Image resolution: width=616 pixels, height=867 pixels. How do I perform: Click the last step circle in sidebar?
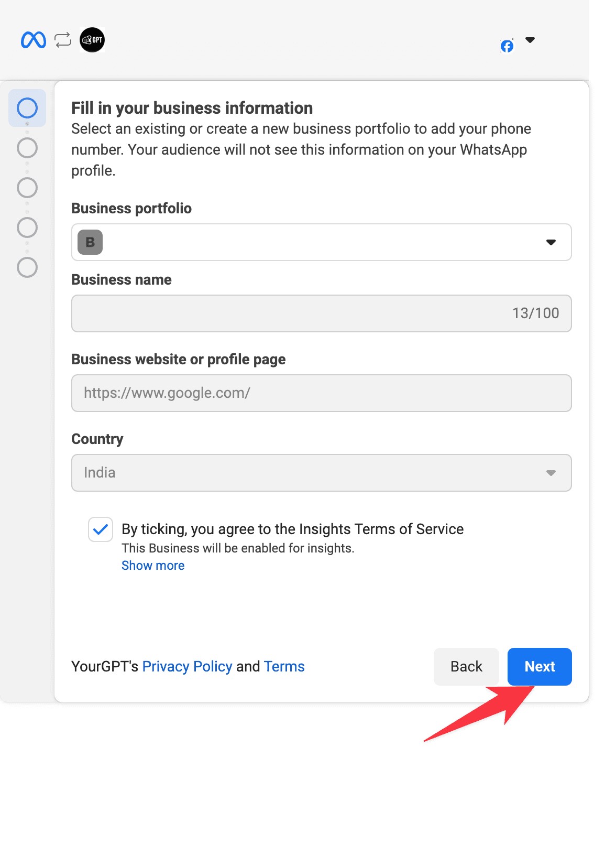(27, 268)
